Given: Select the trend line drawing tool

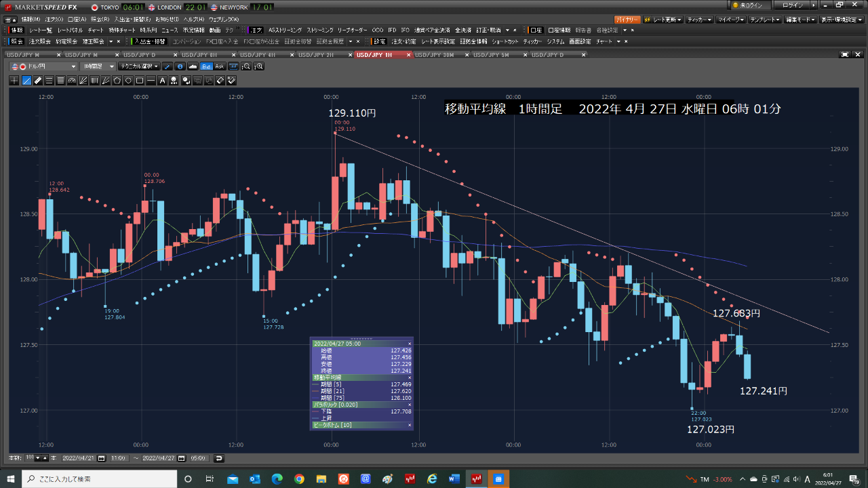Looking at the screenshot, I should pyautogui.click(x=26, y=81).
